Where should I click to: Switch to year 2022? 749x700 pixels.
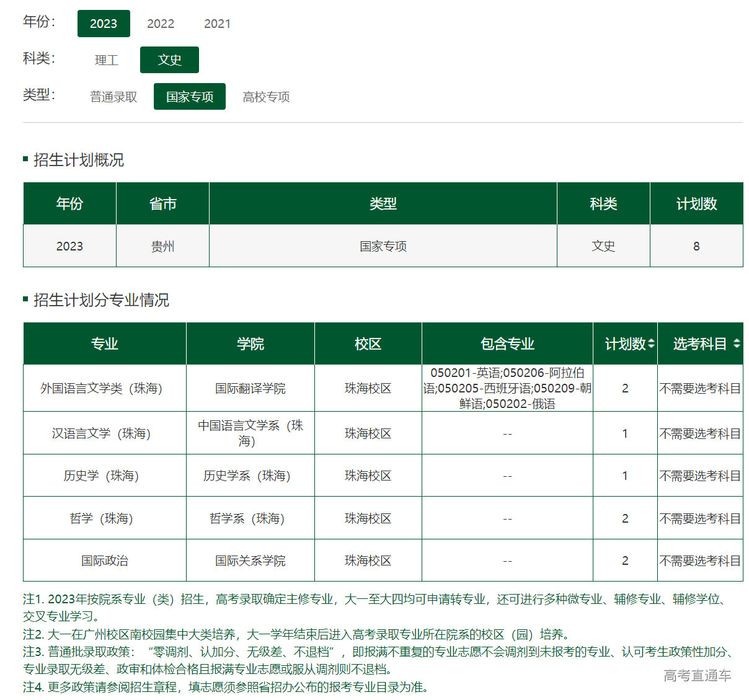tap(161, 24)
